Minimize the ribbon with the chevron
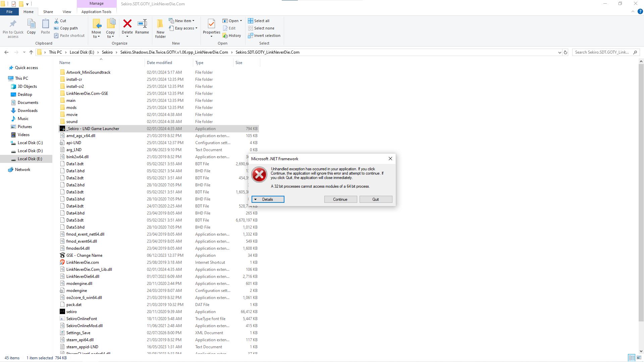 point(633,11)
